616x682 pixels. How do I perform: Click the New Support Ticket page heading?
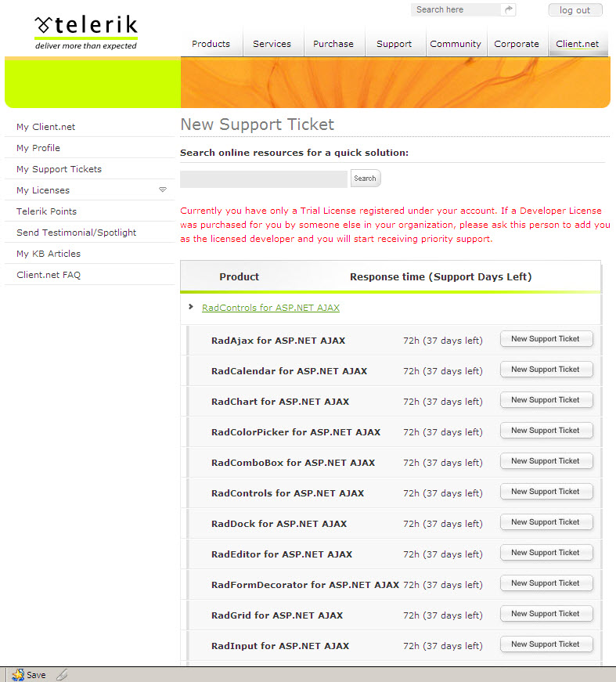tap(258, 124)
